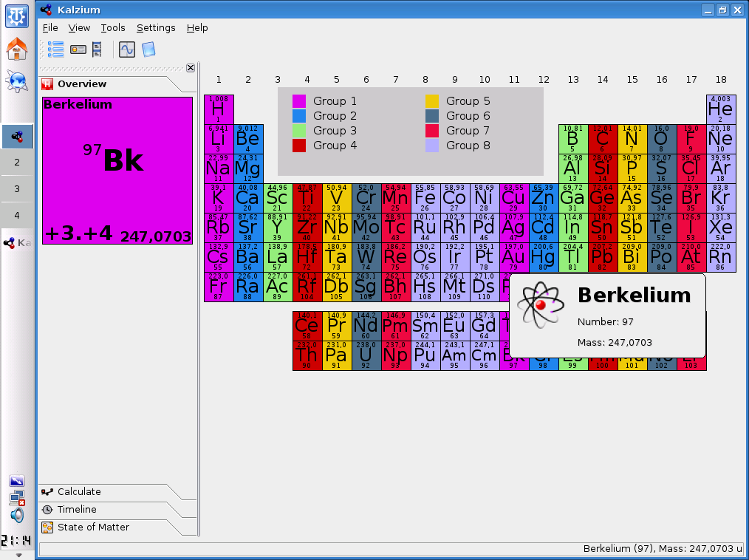The image size is (749, 560).
Task: Open the Settings menu
Action: [x=156, y=28]
